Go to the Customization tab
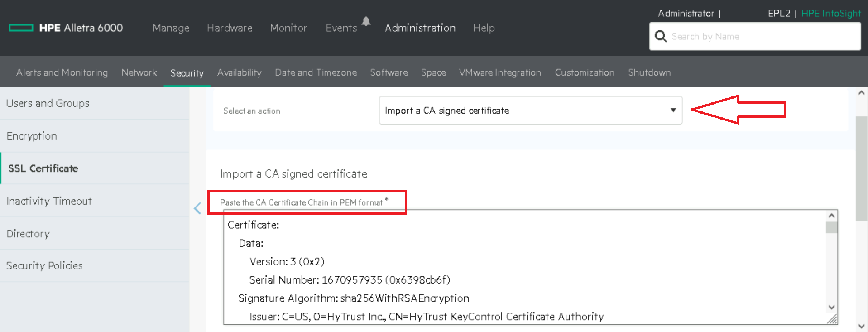 [x=585, y=72]
